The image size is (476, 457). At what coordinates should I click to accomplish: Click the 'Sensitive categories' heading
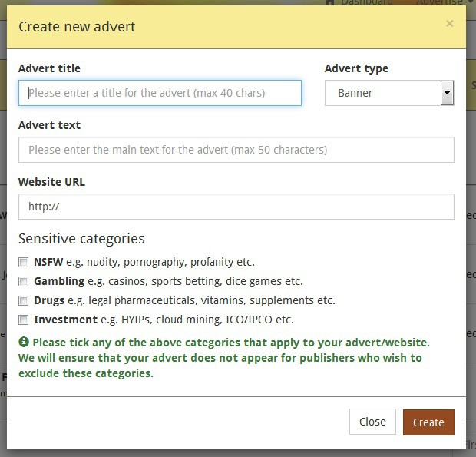[81, 239]
